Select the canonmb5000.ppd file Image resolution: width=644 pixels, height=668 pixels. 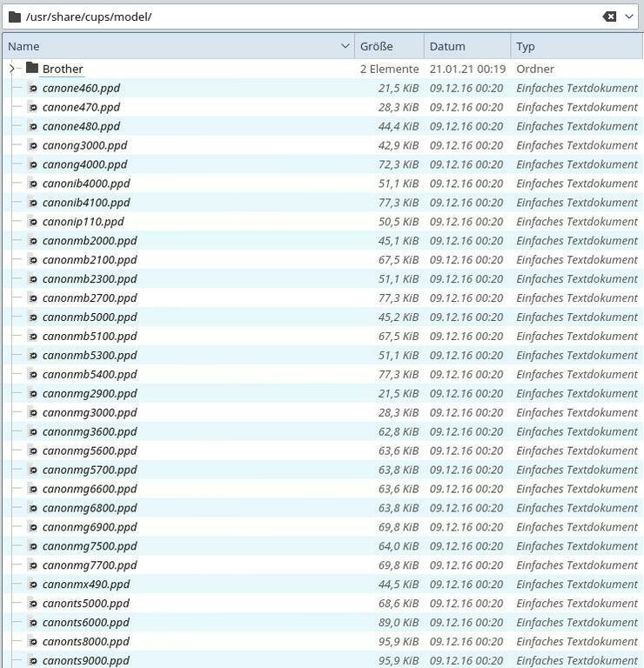pyautogui.click(x=90, y=317)
